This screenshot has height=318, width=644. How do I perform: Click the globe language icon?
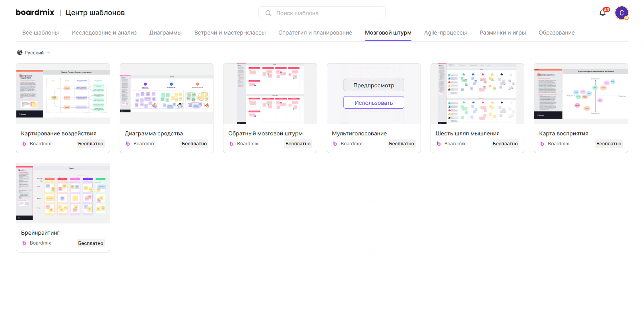pyautogui.click(x=20, y=52)
